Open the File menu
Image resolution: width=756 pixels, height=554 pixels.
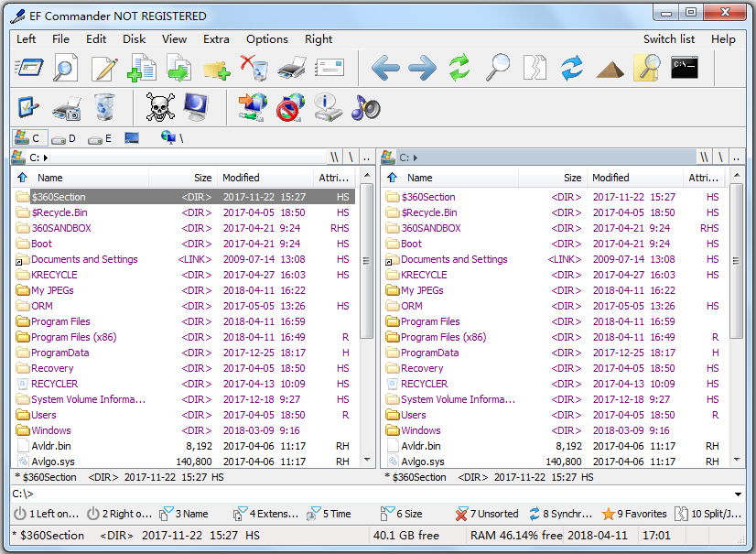click(x=60, y=39)
